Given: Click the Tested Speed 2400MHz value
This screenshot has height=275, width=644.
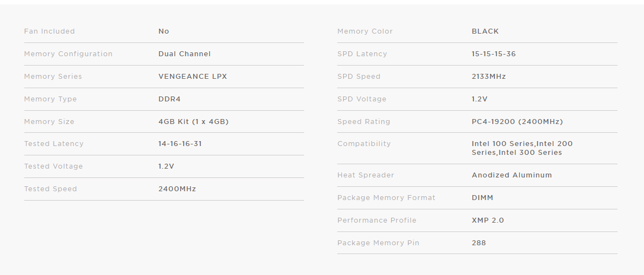Looking at the screenshot, I should (177, 189).
